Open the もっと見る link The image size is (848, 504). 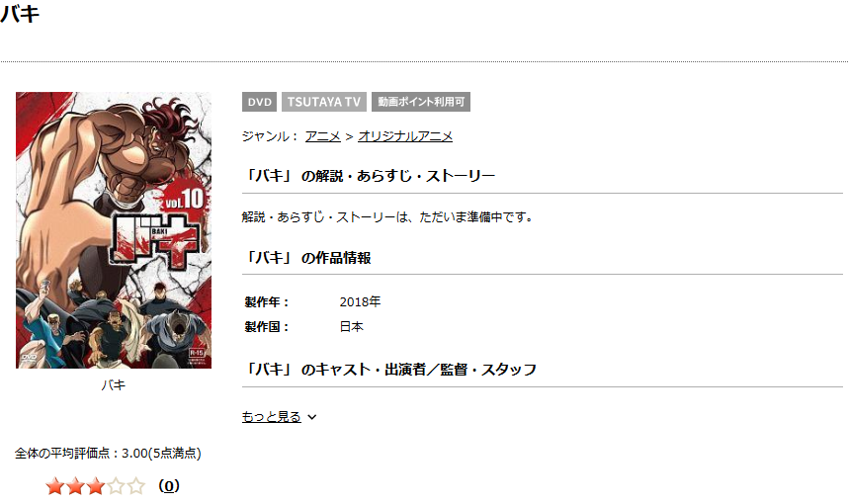pyautogui.click(x=272, y=416)
